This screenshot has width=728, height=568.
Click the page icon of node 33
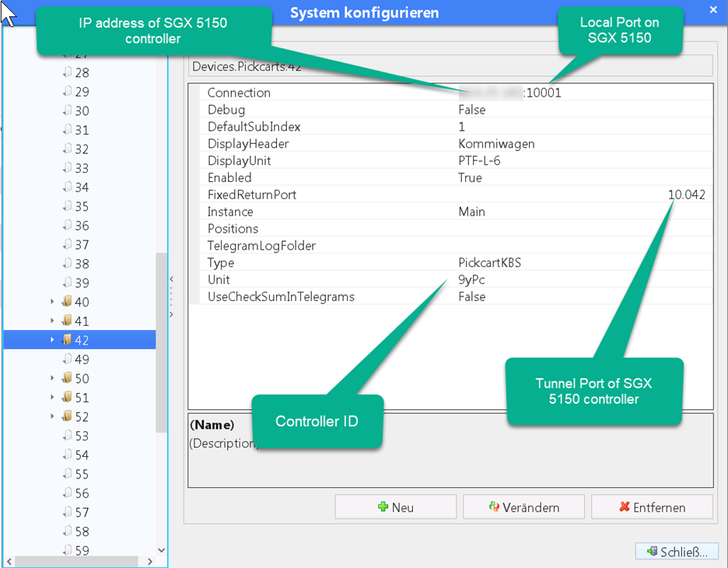(68, 167)
